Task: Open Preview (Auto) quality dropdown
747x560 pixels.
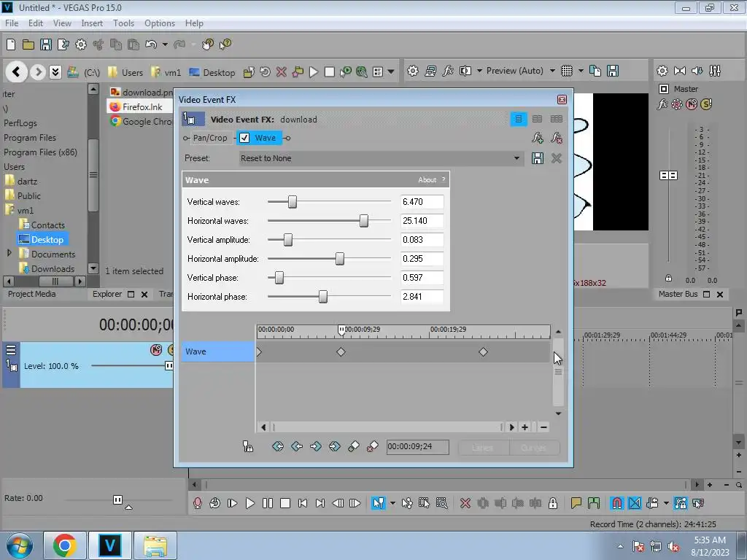Action: coord(552,71)
